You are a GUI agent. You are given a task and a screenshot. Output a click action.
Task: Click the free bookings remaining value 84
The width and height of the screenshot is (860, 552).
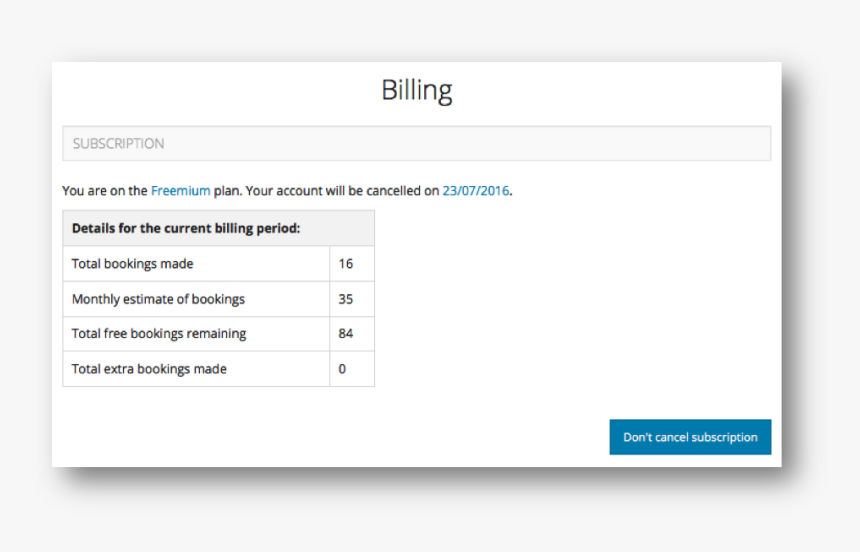click(x=346, y=334)
